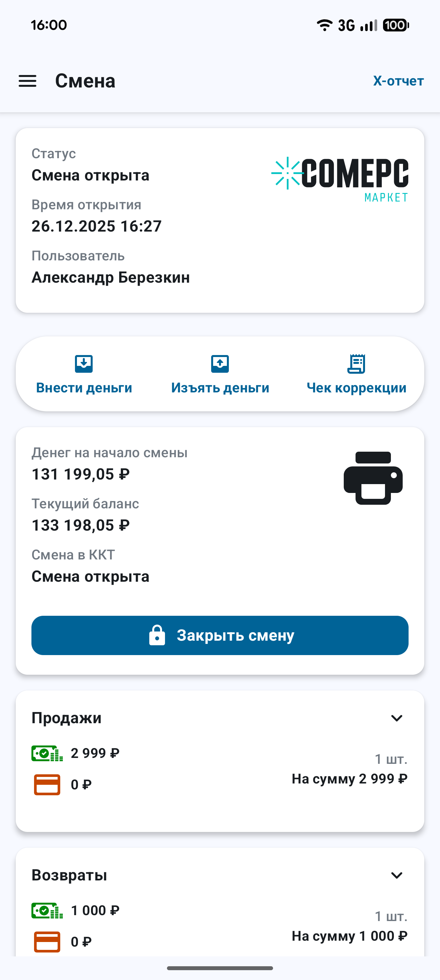Image resolution: width=440 pixels, height=980 pixels.
Task: Tap the withdraw money tray icon
Action: coord(220,364)
